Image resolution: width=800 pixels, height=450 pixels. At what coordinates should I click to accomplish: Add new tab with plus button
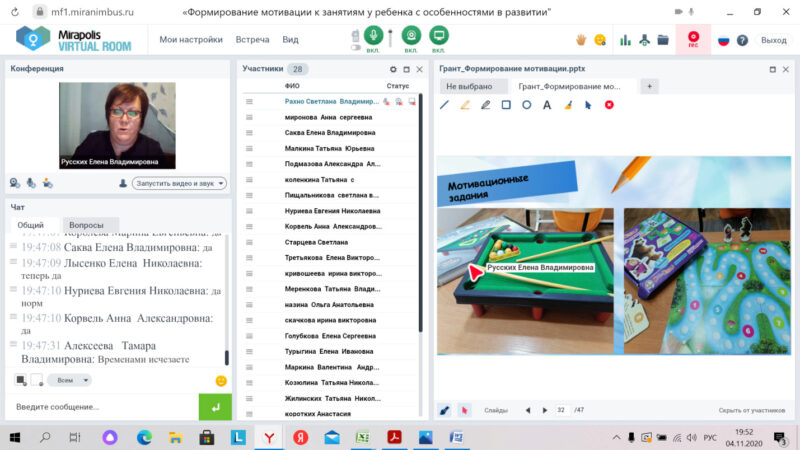649,86
